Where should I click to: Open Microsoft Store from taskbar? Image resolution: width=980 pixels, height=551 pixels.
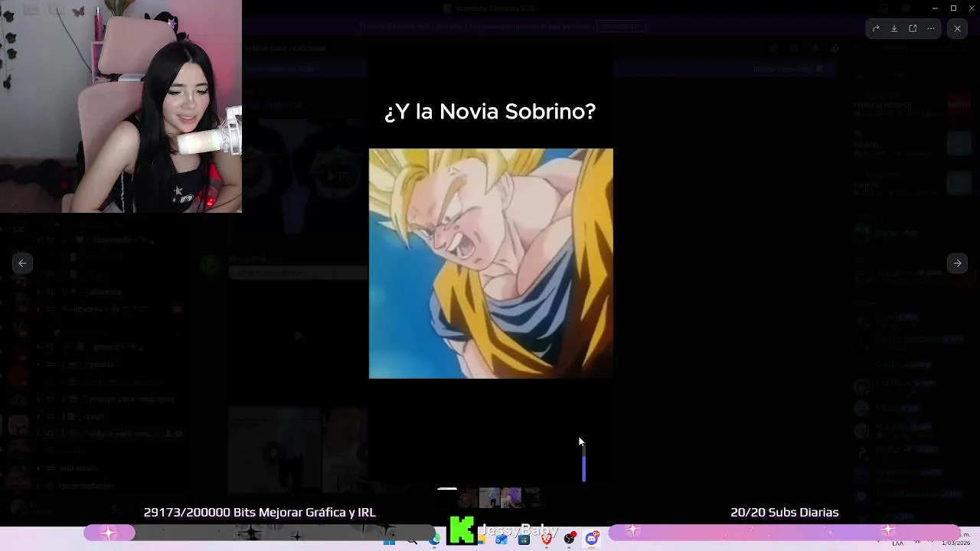pos(524,540)
